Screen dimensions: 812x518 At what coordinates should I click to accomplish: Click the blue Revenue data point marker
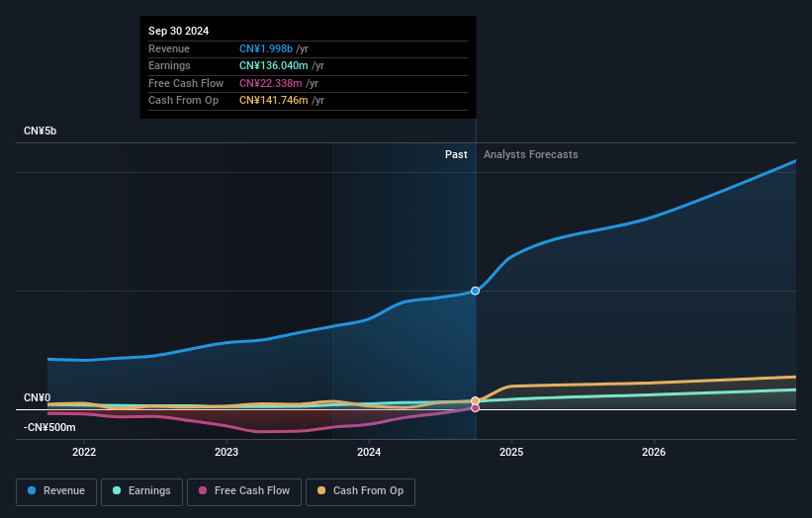click(x=475, y=291)
